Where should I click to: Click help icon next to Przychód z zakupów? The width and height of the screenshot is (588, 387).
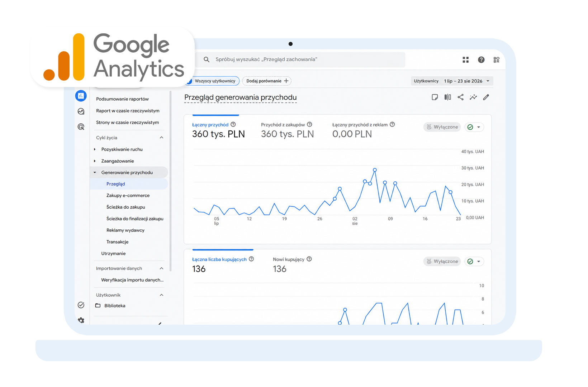(x=309, y=124)
